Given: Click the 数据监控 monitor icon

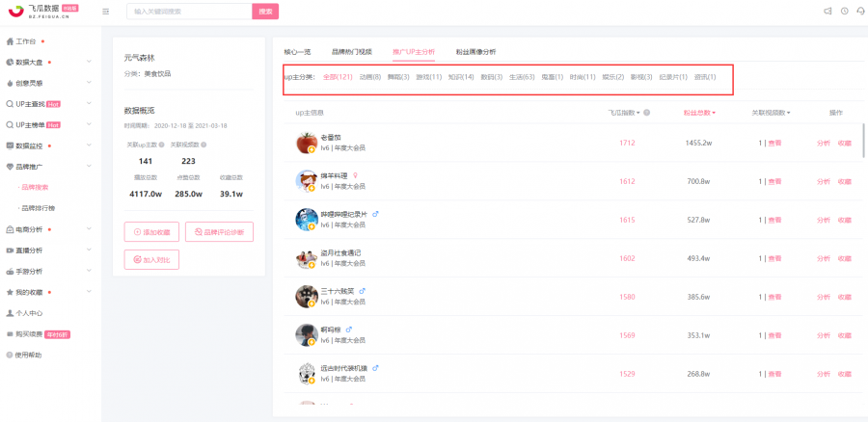Looking at the screenshot, I should (x=10, y=146).
